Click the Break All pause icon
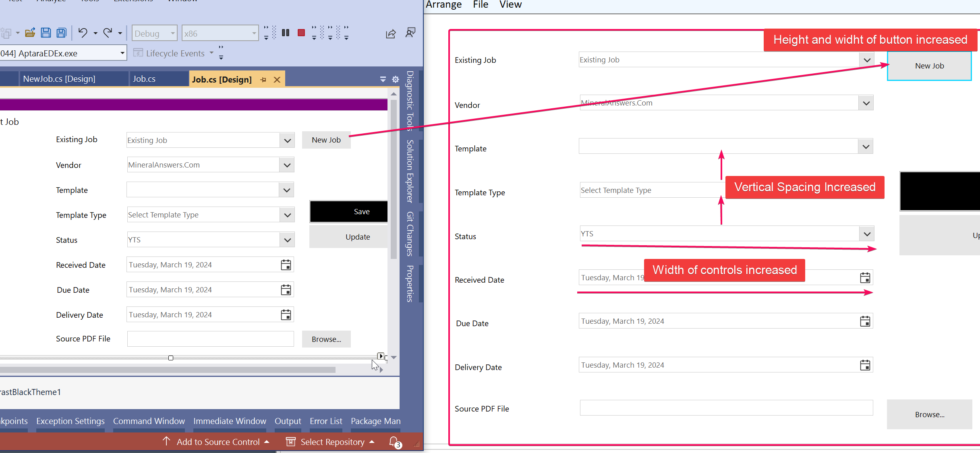Viewport: 980px width, 453px height. [286, 33]
